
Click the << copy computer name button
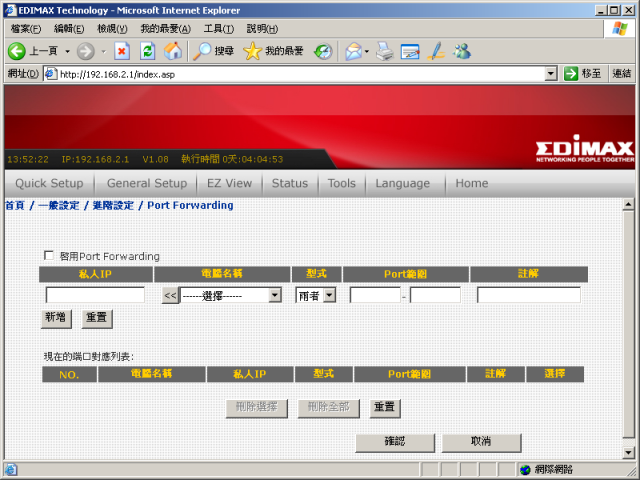pos(170,295)
